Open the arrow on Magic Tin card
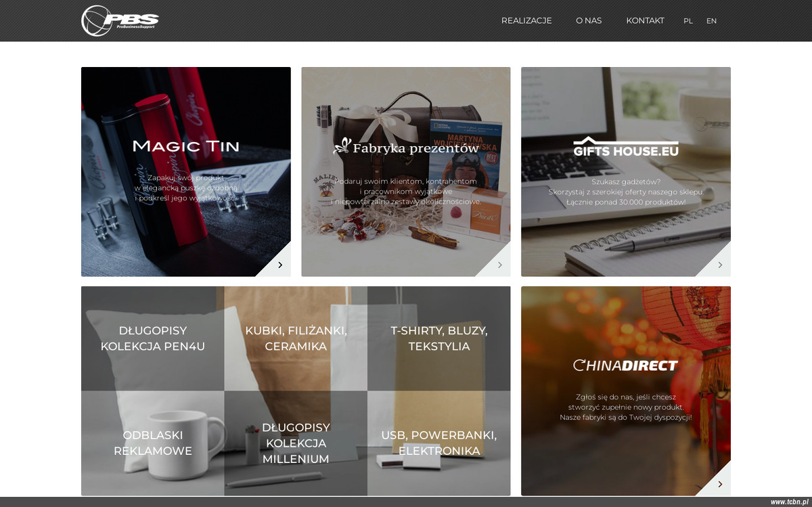The height and width of the screenshot is (507, 812). click(279, 265)
